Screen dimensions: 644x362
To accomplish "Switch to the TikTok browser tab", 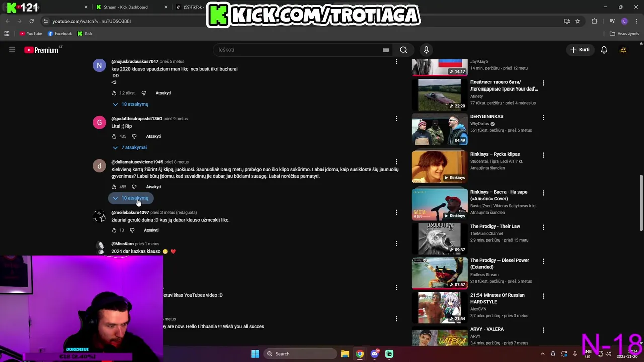I will [190, 7].
